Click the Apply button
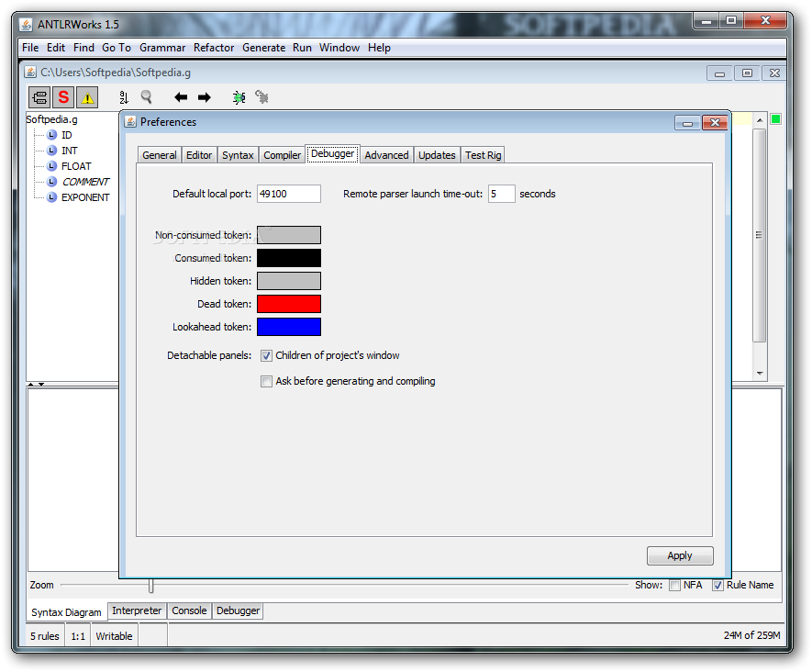 680,556
